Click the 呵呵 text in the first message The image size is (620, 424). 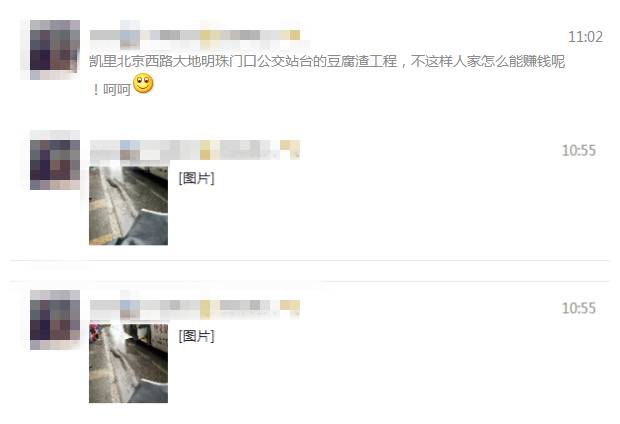pyautogui.click(x=117, y=90)
